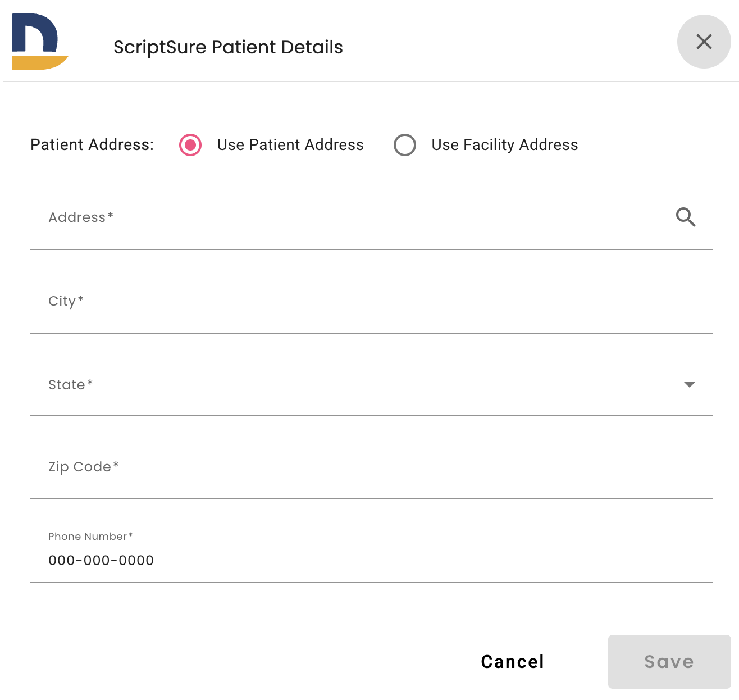This screenshot has height=700, width=739.
Task: Click the 000-000-0000 phone number value
Action: click(101, 561)
